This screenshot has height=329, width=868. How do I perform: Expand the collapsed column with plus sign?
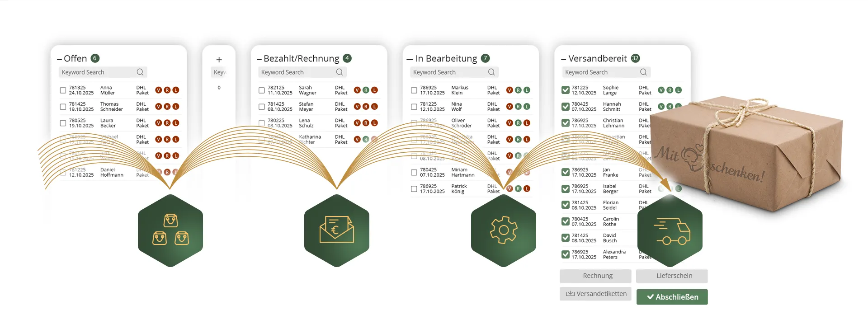[x=219, y=60]
